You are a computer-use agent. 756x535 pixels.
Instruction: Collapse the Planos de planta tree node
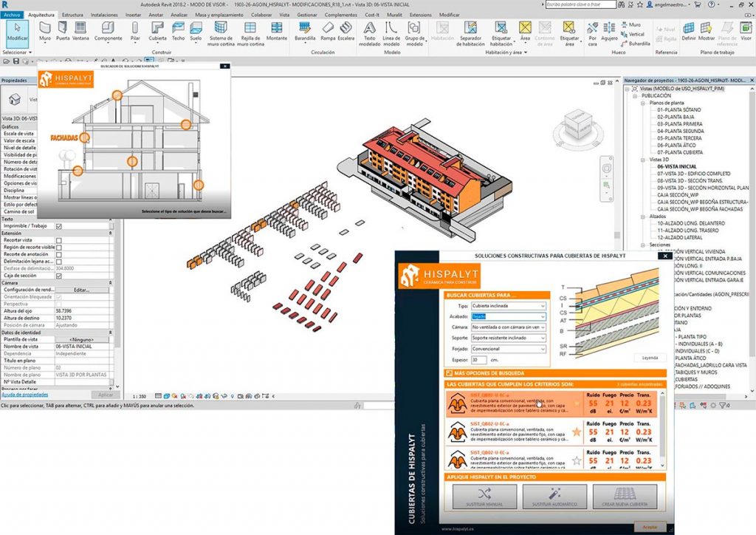point(643,103)
